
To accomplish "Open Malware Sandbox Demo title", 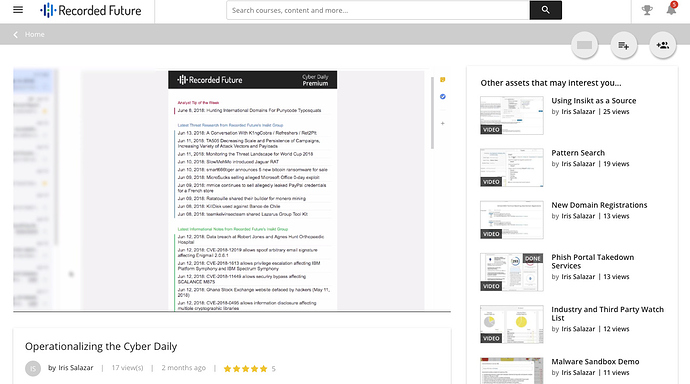I will coord(595,362).
